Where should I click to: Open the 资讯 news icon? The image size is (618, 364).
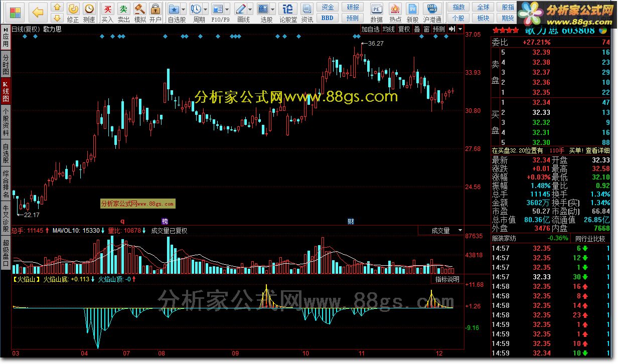[307, 9]
